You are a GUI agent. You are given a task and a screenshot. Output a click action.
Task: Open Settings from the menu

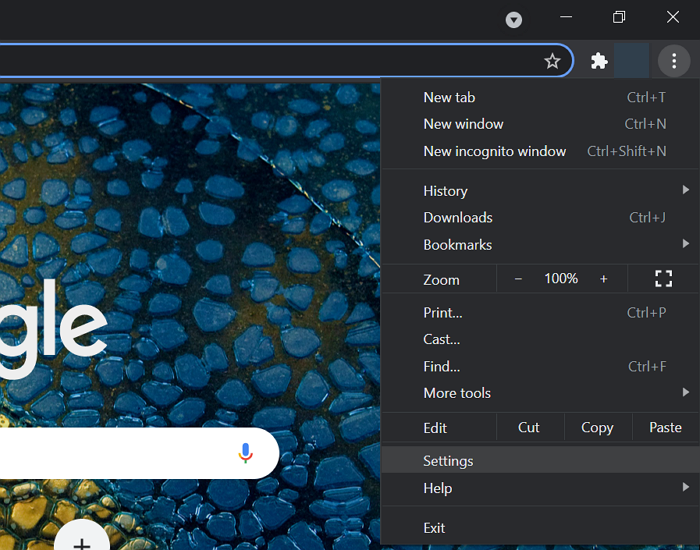(x=448, y=461)
